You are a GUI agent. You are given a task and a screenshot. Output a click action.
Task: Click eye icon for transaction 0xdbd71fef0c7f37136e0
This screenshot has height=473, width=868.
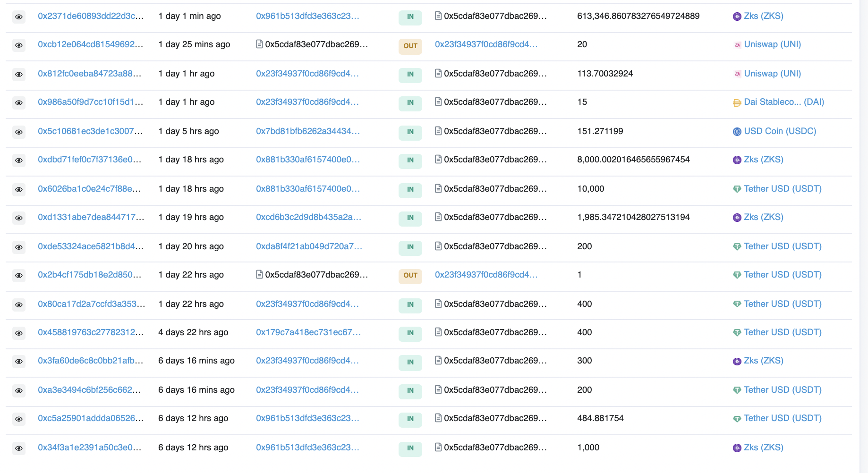click(19, 160)
